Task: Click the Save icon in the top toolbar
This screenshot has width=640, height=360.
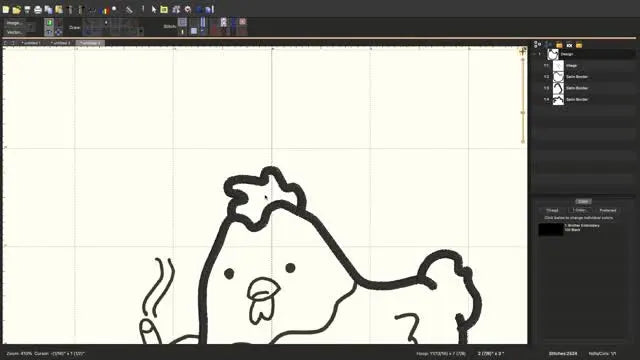Action: 27,9
